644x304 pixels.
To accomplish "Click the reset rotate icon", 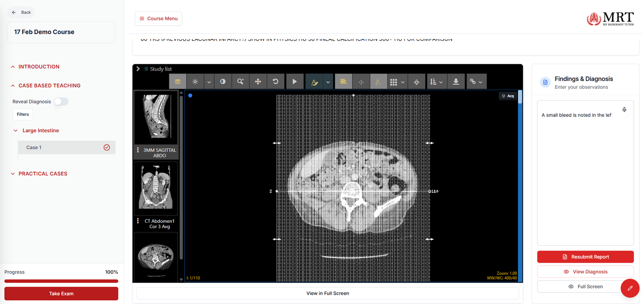I will coord(276,82).
